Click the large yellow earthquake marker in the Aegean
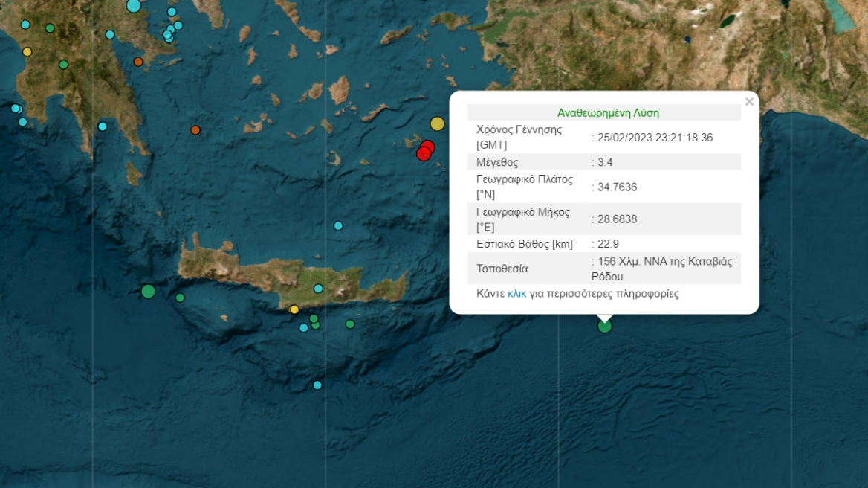868x488 pixels. pos(437,122)
